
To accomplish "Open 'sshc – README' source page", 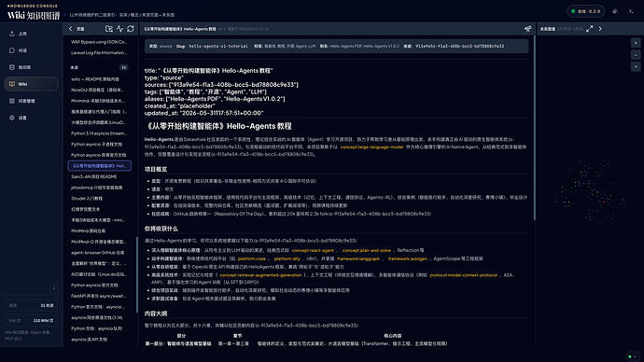I will pos(99,79).
